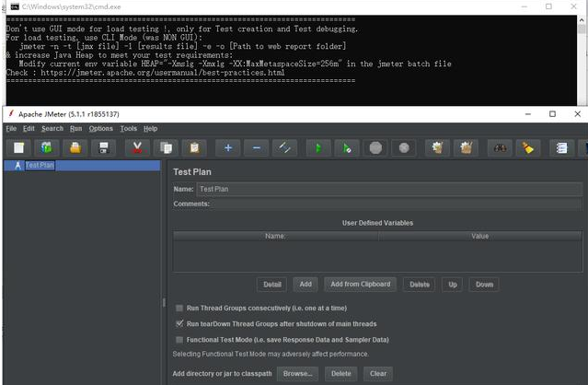
Task: Click the Open file folder icon
Action: click(75, 148)
